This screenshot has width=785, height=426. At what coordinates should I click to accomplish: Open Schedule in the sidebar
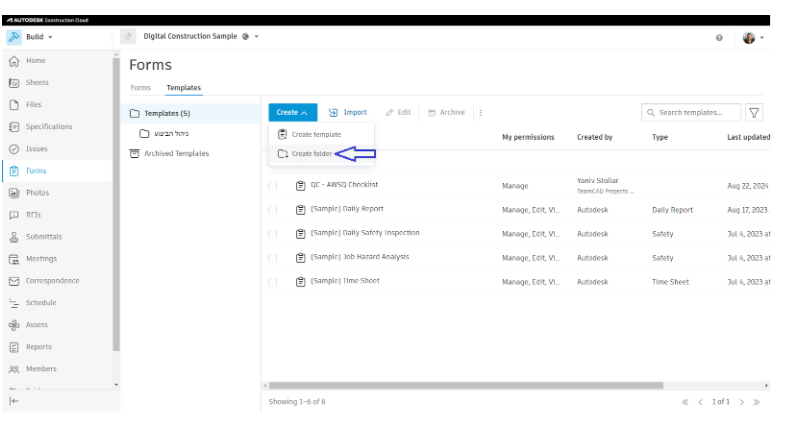(x=41, y=303)
